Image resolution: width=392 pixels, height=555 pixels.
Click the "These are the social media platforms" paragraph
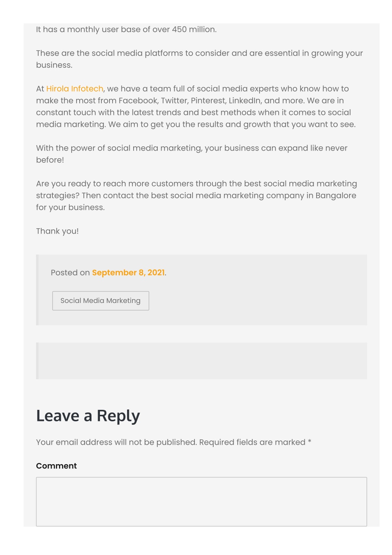click(199, 59)
